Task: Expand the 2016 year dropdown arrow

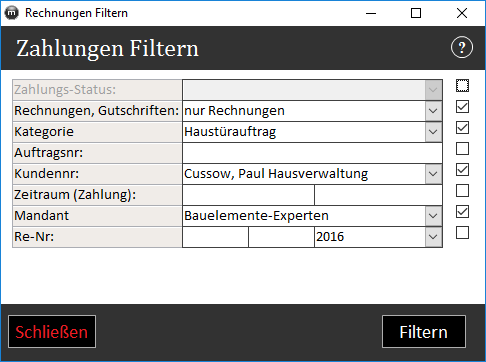Action: 433,237
